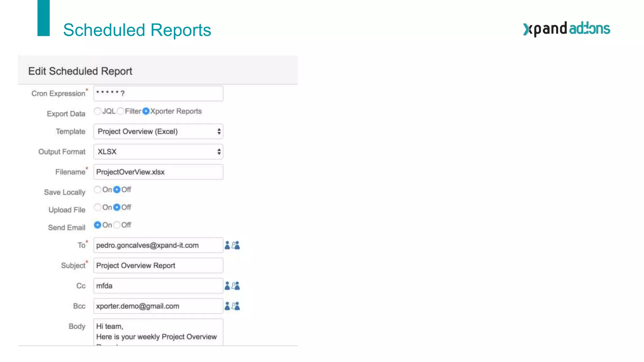Open the single-user picker icon beside the Bcc field
644x362 pixels.
[227, 306]
